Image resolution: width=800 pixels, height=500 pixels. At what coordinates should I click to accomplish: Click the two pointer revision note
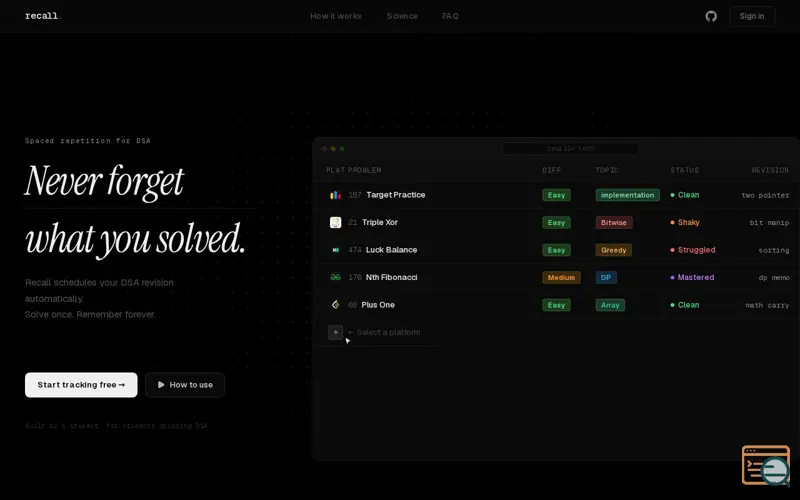tap(765, 195)
